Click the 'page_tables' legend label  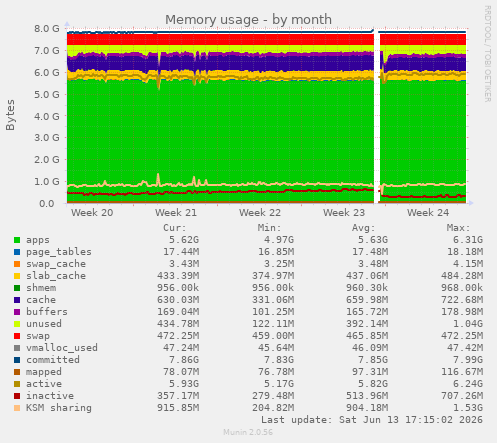59,252
